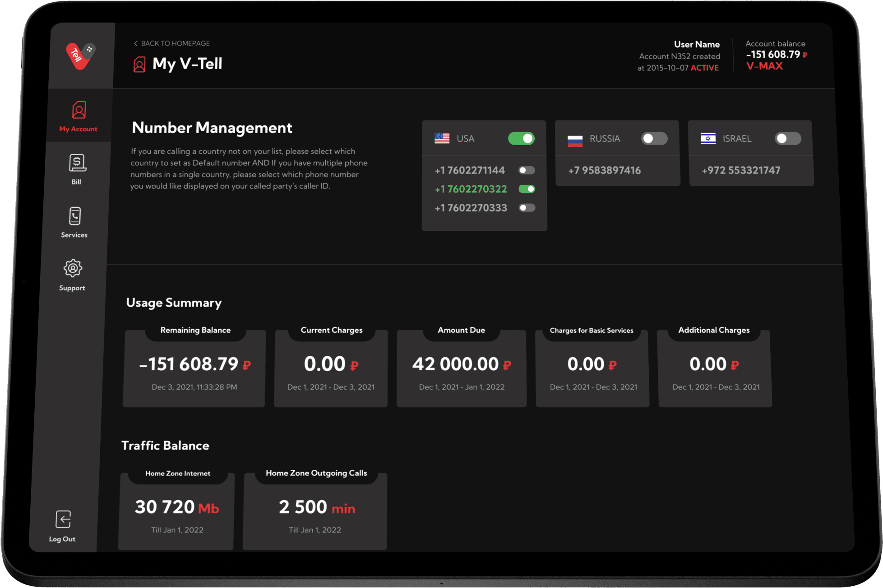The width and height of the screenshot is (883, 588).
Task: Click the V-Tell heart logo
Action: [80, 56]
